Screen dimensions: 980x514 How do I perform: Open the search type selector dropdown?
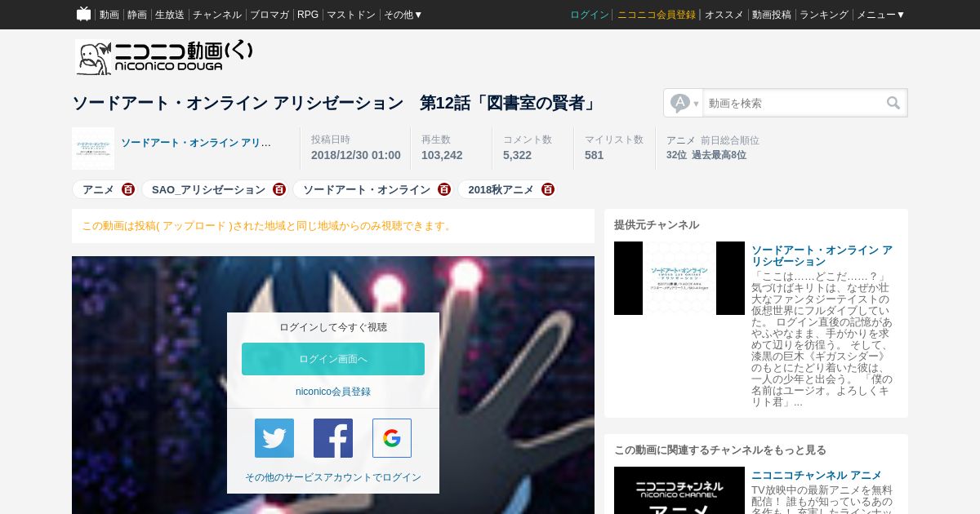pos(684,103)
